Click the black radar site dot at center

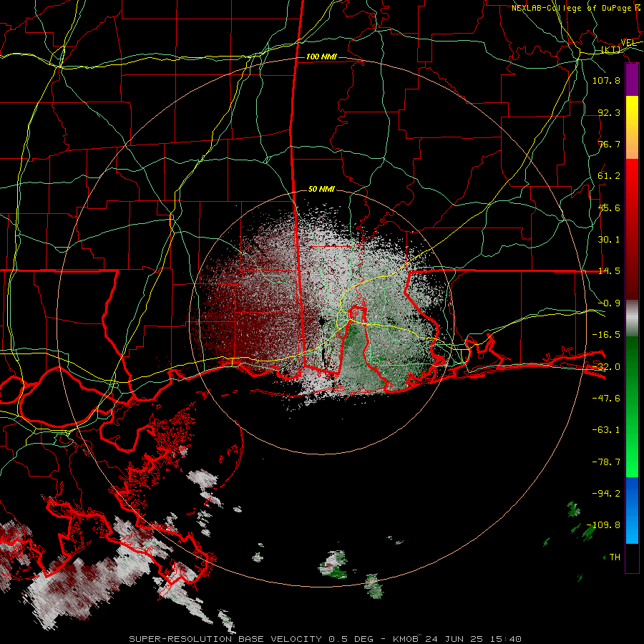322,321
